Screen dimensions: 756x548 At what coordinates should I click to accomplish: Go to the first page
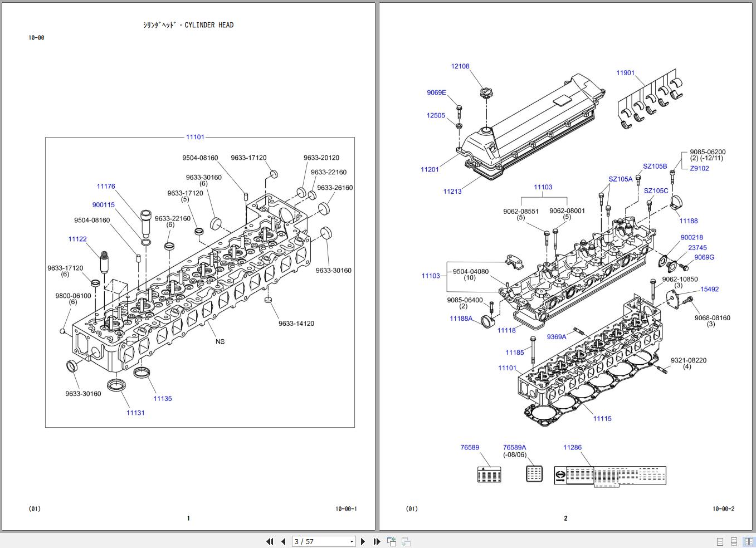pyautogui.click(x=270, y=541)
